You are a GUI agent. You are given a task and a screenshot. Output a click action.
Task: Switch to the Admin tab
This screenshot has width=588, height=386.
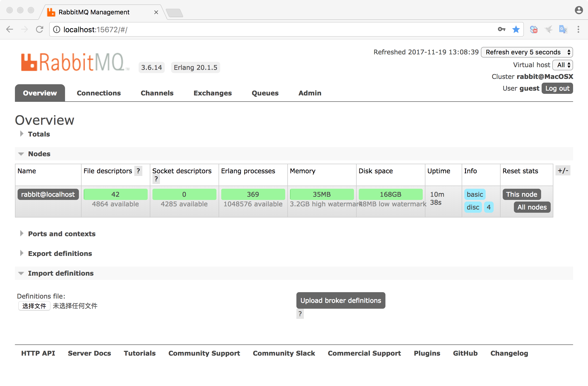[x=310, y=93]
